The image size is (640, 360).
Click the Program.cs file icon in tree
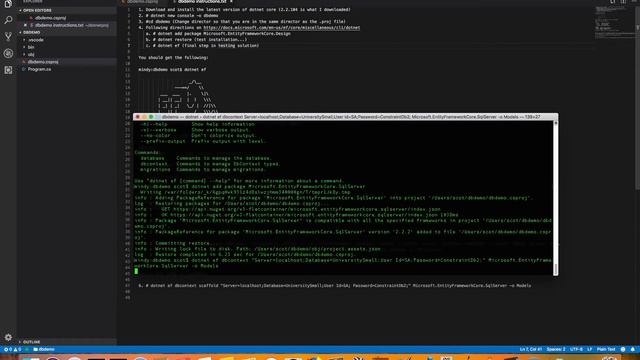[24, 69]
